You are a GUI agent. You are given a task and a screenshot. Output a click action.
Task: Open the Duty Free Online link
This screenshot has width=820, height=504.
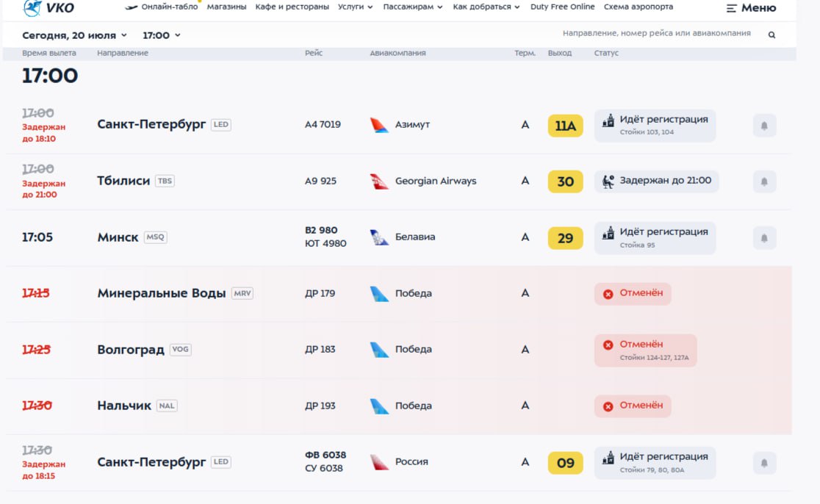pos(562,7)
